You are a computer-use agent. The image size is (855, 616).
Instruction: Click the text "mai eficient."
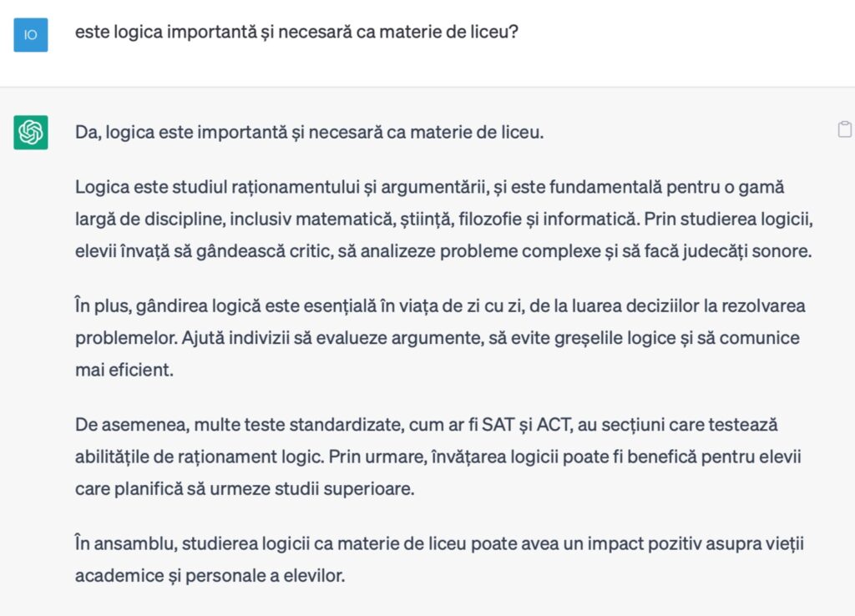click(124, 370)
